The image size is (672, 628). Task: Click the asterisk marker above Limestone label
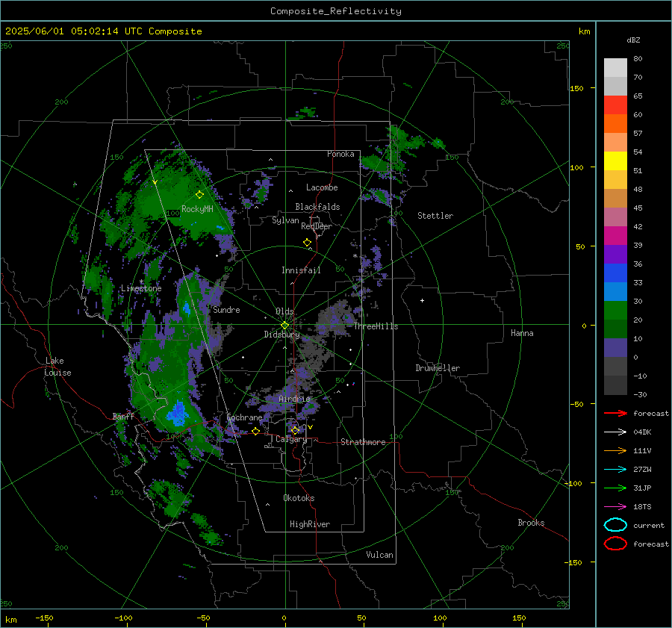tap(141, 282)
